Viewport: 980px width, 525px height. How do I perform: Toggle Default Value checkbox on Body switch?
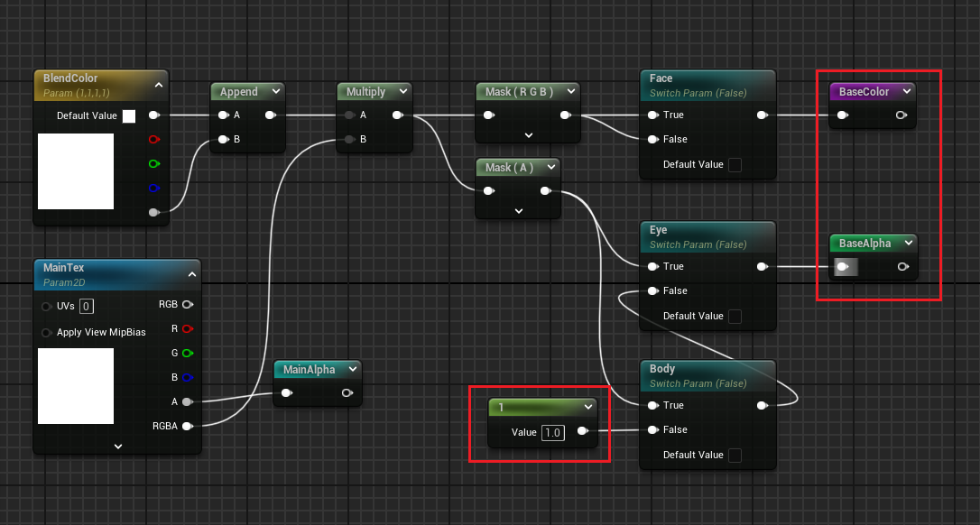(735, 455)
